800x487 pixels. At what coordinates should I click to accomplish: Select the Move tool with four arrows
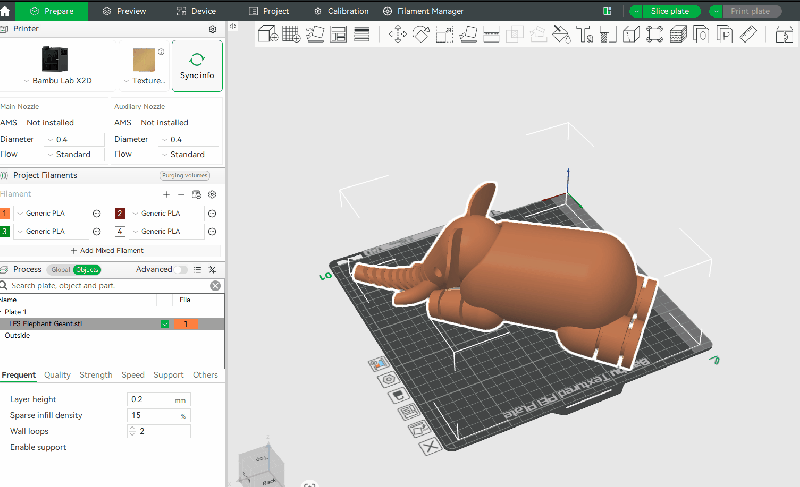tap(397, 35)
